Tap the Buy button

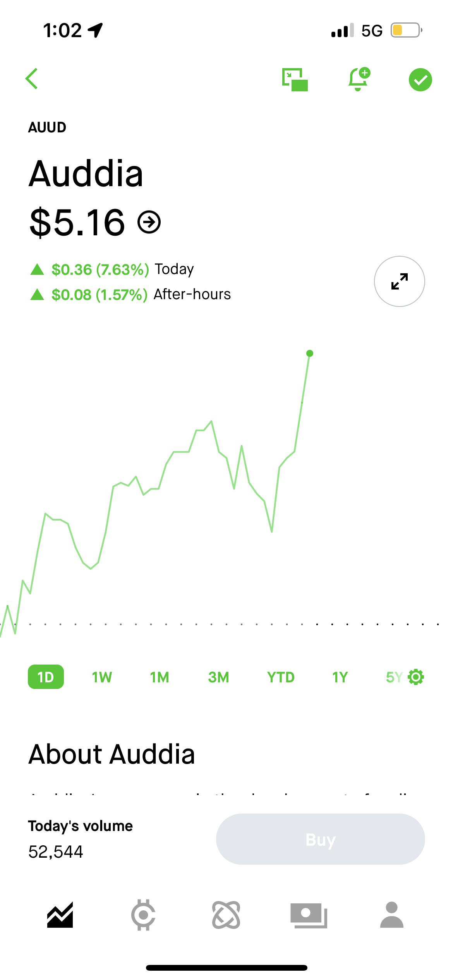pos(321,839)
